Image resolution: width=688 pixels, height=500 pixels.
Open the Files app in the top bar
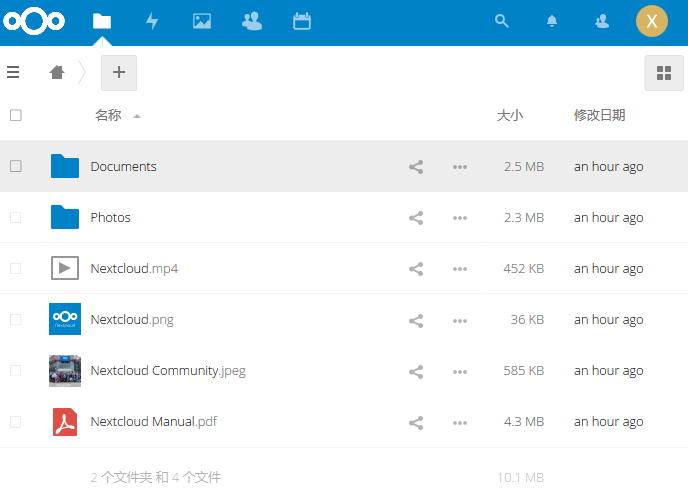(x=102, y=21)
